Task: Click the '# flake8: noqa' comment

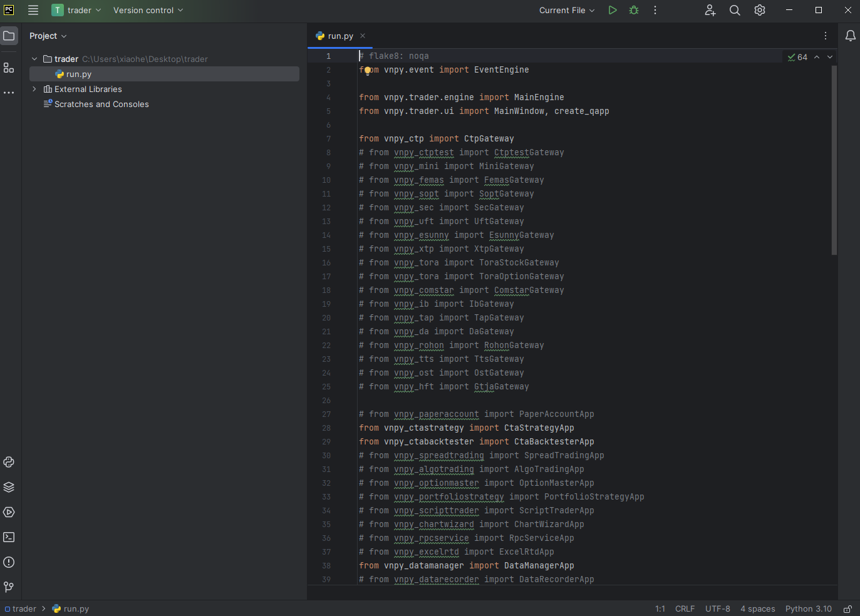Action: pyautogui.click(x=393, y=56)
